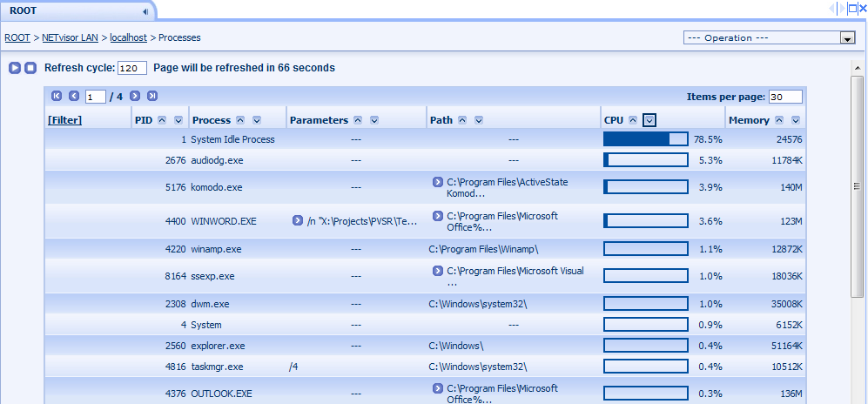Viewport: 868px width, 404px height.
Task: Expand ssexp.exe path arrow
Action: (437, 271)
